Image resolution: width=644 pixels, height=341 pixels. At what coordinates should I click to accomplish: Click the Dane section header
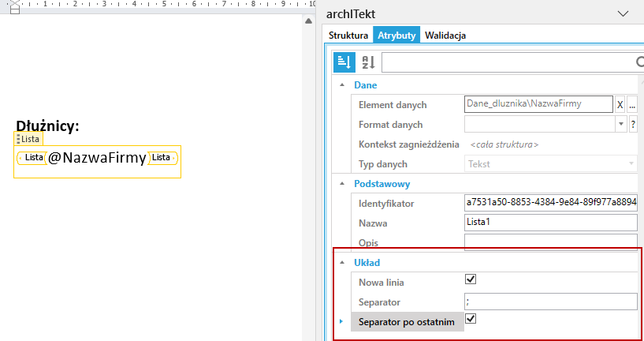coord(366,85)
